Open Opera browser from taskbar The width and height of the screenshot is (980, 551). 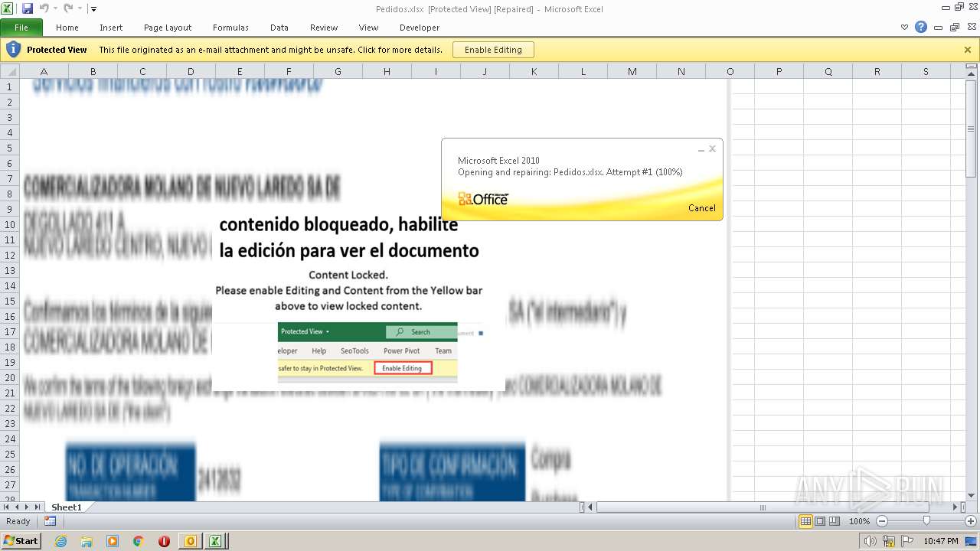[x=164, y=541]
